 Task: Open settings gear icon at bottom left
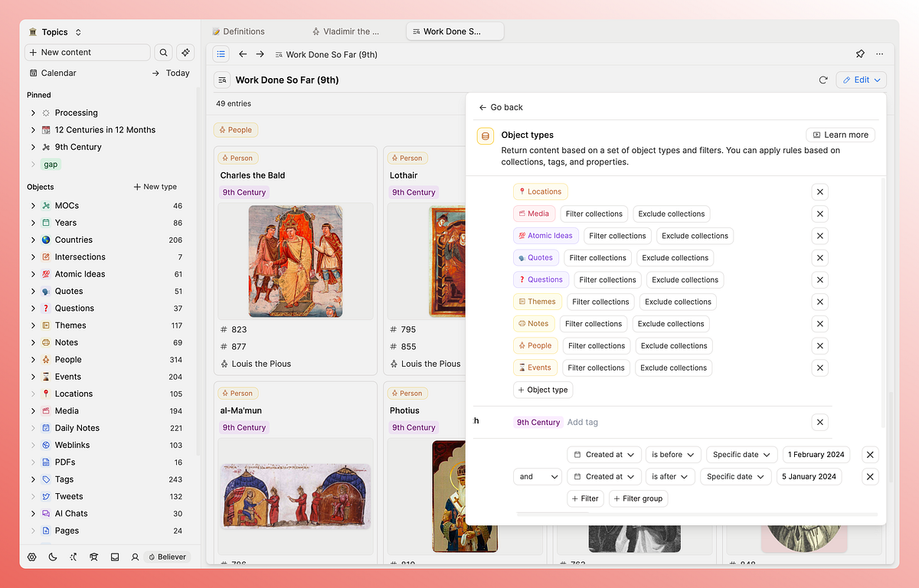click(32, 557)
